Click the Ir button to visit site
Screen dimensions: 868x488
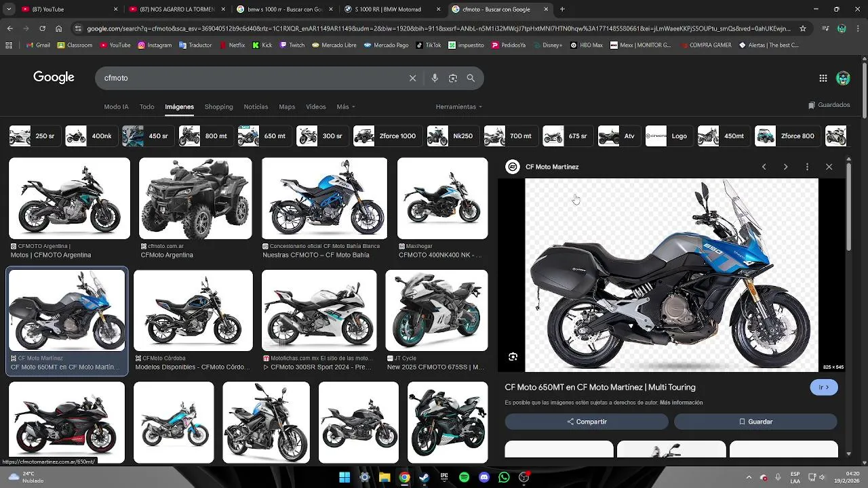coord(824,388)
